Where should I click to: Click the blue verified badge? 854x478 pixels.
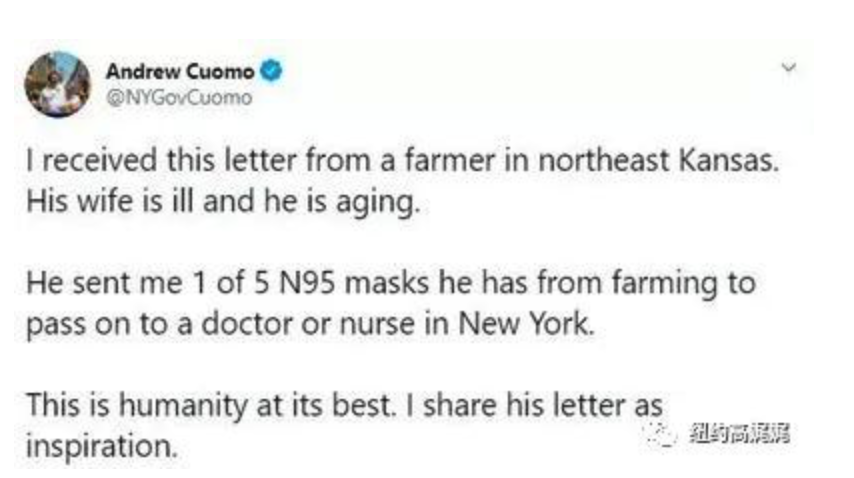(x=271, y=71)
